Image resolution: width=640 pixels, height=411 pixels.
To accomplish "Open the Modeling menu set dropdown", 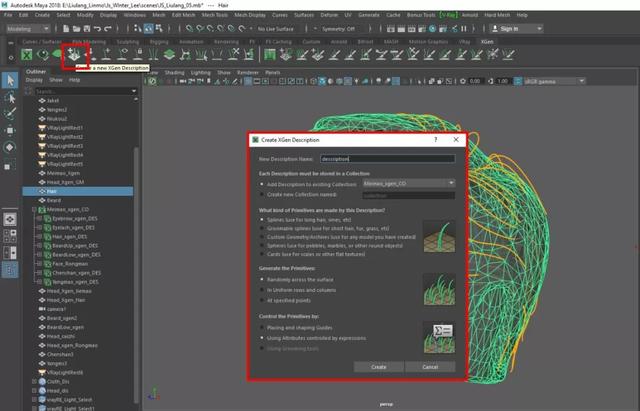I will (28, 29).
